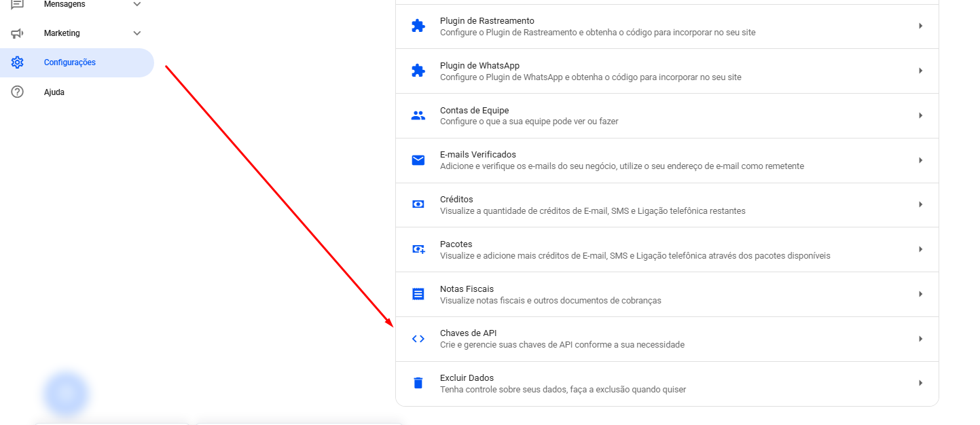The image size is (980, 425).
Task: Go to Contas de Equipe settings
Action: point(667,115)
